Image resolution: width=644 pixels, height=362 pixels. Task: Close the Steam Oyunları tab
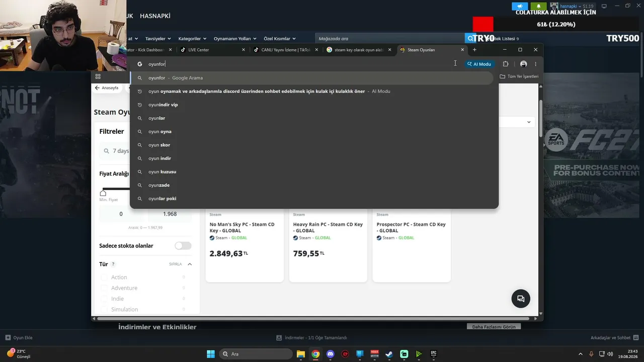[x=462, y=50]
